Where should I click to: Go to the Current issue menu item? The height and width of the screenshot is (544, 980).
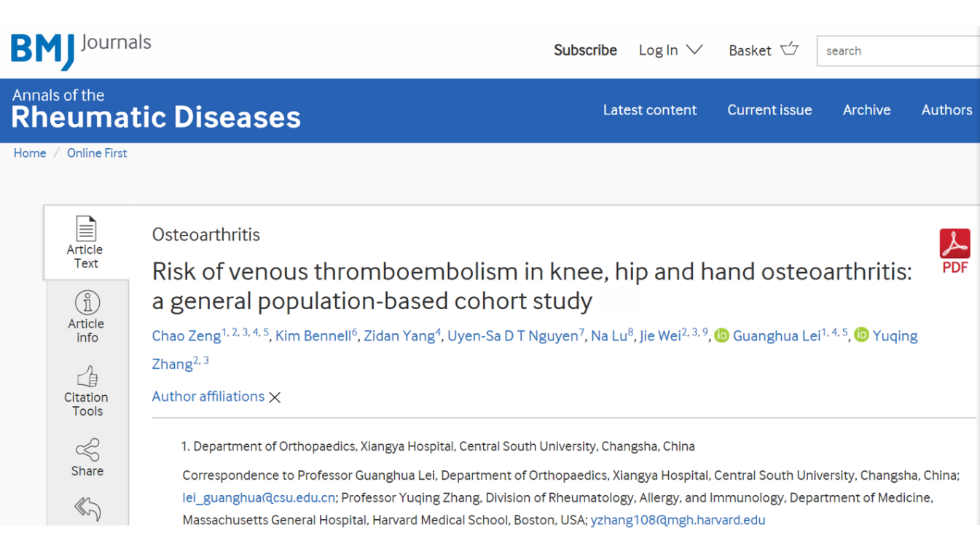click(x=769, y=110)
